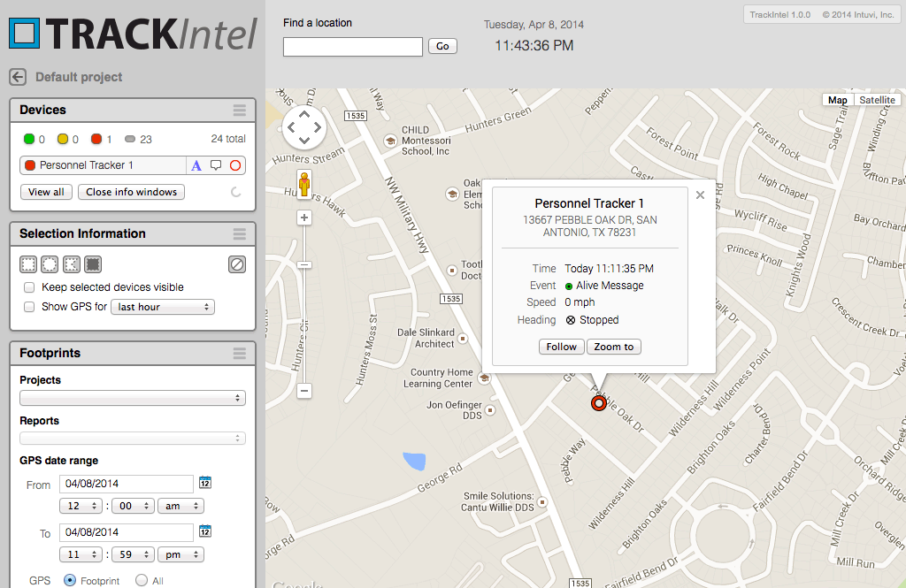
Task: Open the Footprints panel menu icon
Action: point(239,354)
